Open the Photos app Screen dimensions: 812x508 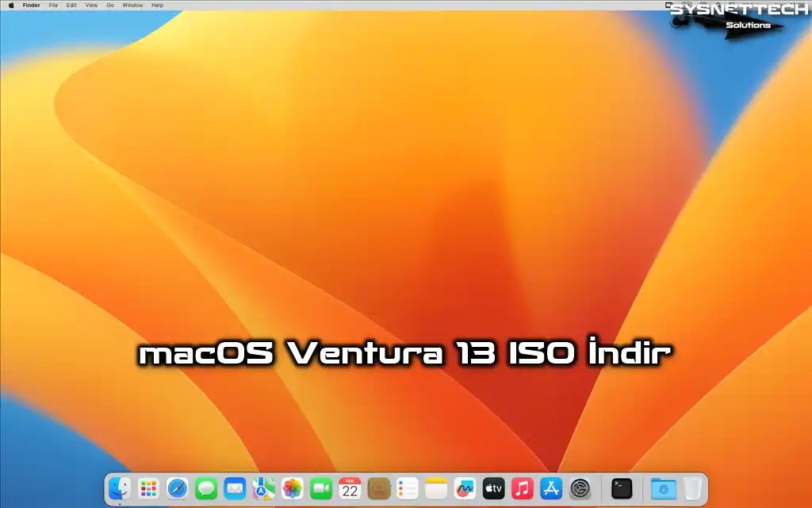(292, 488)
